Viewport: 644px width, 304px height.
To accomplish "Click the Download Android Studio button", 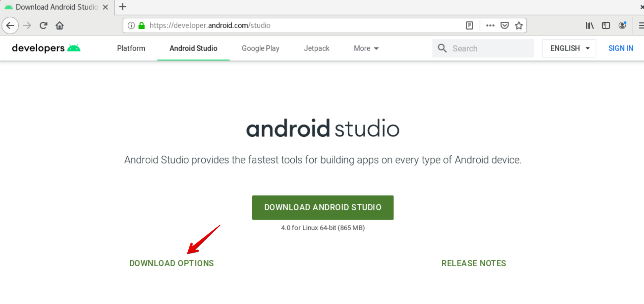I will coord(323,207).
